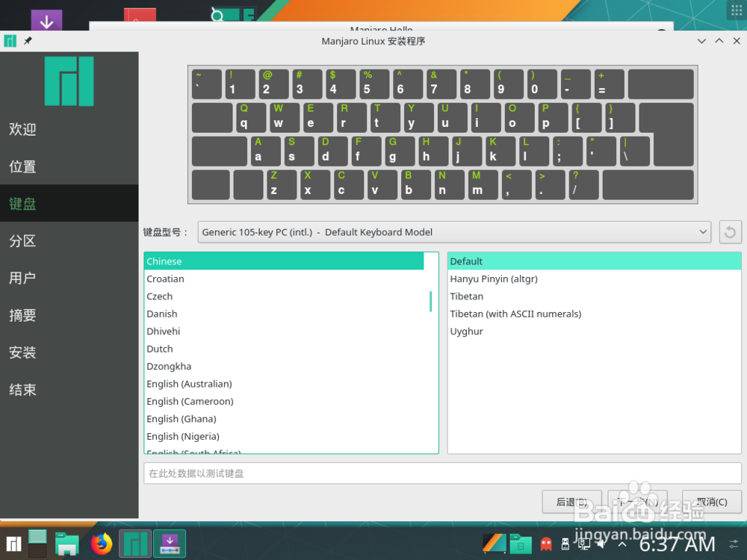Screen dimensions: 747x560
Task: Select English (Nigeria) layout
Action: pyautogui.click(x=283, y=437)
